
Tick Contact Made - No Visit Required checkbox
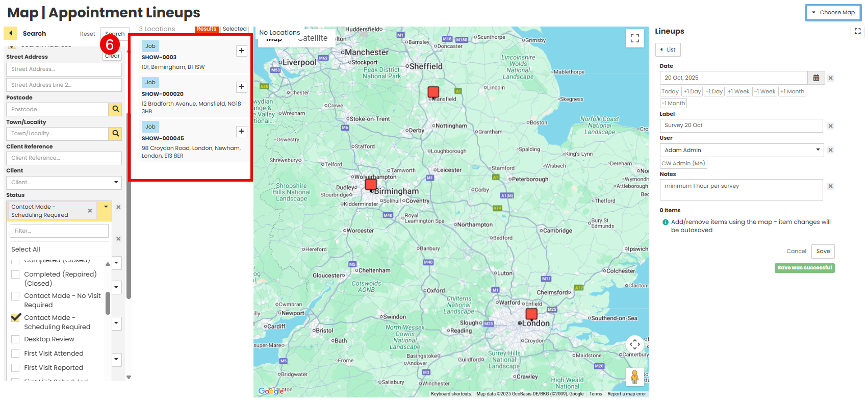15,296
